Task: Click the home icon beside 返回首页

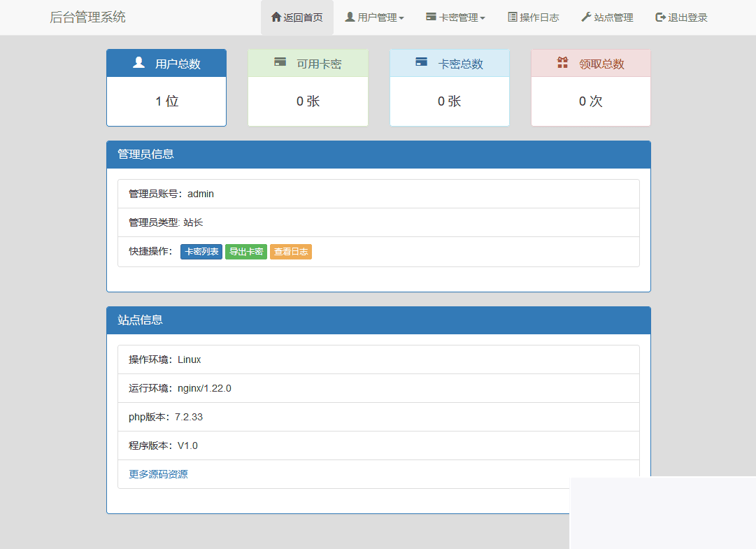Action: [276, 17]
